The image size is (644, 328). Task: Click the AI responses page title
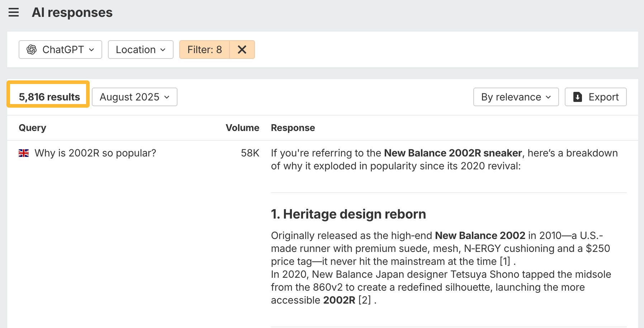(72, 13)
